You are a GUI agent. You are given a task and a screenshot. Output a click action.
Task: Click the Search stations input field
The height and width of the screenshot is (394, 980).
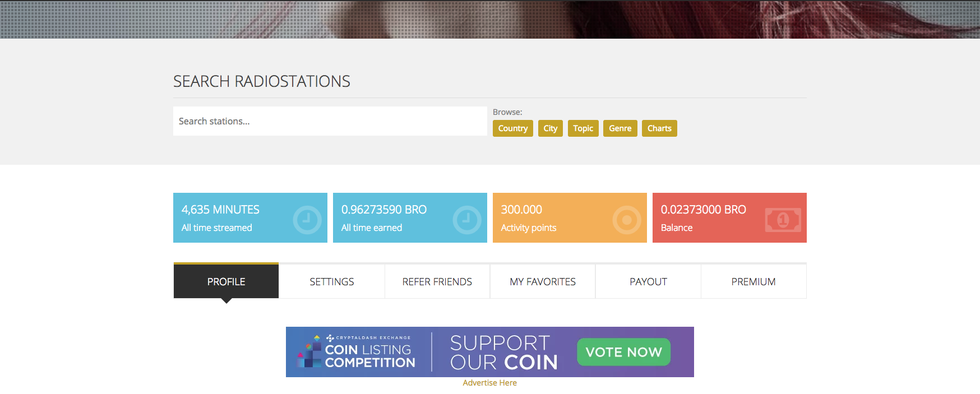330,121
